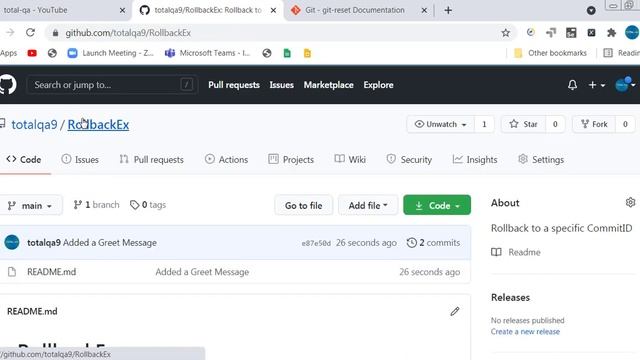This screenshot has width=640, height=360.
Task: Click Go to file button
Action: coord(304,205)
